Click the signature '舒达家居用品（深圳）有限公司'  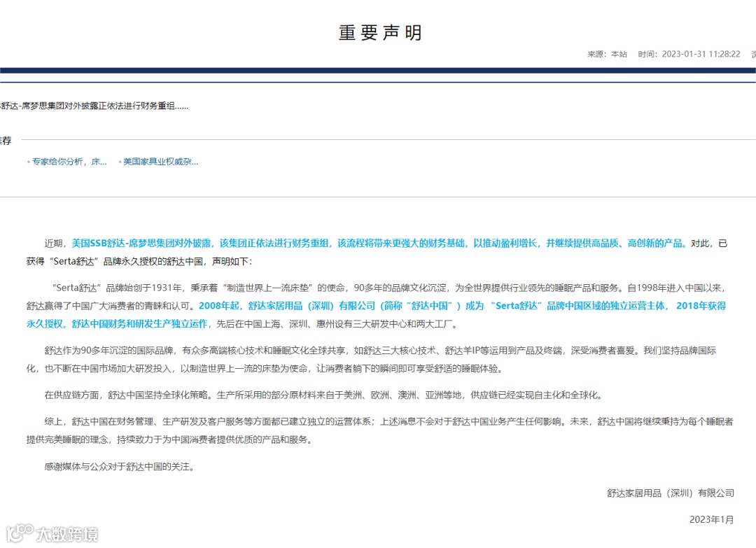click(670, 493)
